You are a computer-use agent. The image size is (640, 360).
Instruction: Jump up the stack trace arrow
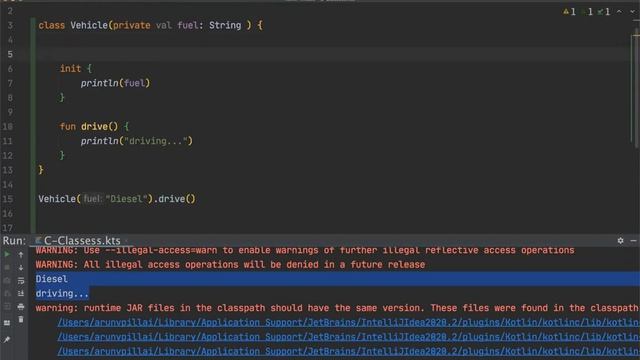21,255
